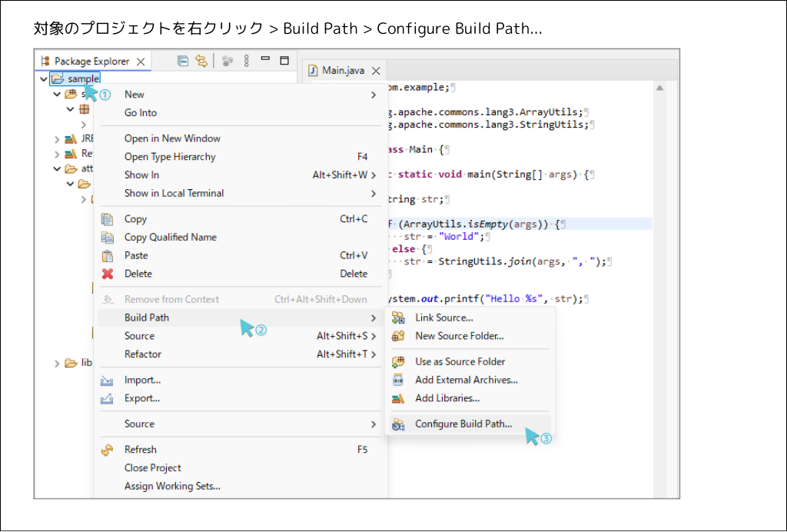Choose Export... from context menu
The width and height of the screenshot is (787, 532).
[x=241, y=398]
